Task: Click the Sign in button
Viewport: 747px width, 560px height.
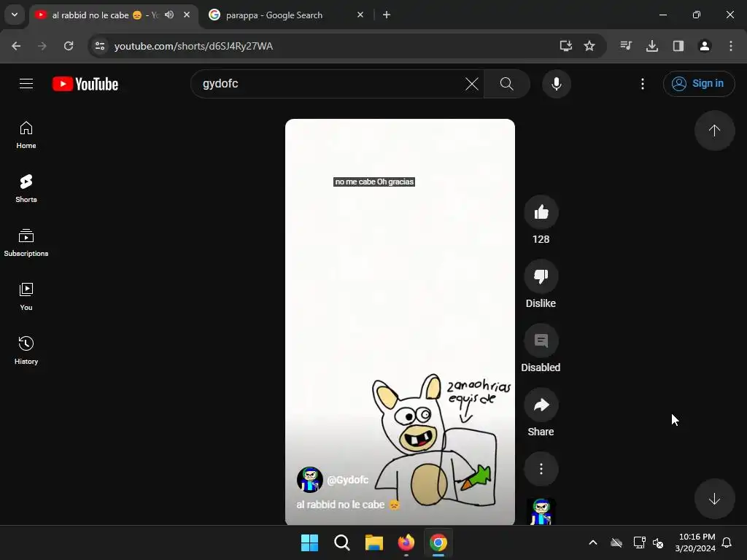Action: click(x=698, y=84)
